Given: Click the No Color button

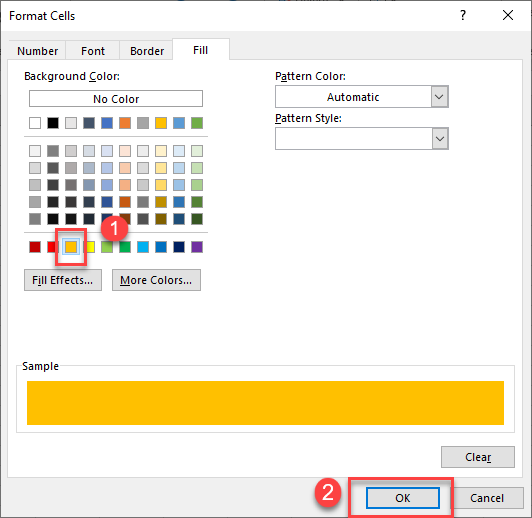Looking at the screenshot, I should (x=116, y=99).
